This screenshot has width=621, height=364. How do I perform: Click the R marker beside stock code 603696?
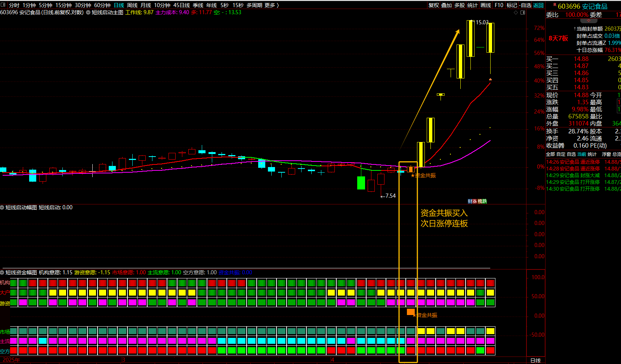[554, 5]
